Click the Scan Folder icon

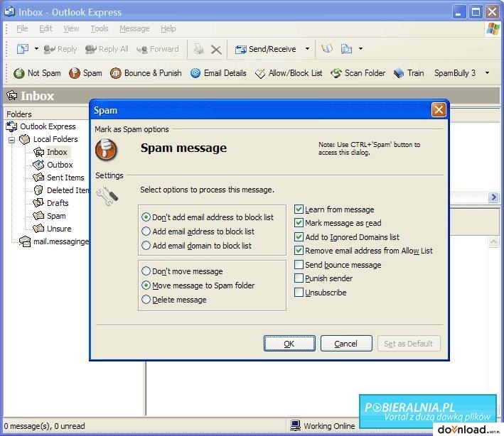(x=336, y=73)
